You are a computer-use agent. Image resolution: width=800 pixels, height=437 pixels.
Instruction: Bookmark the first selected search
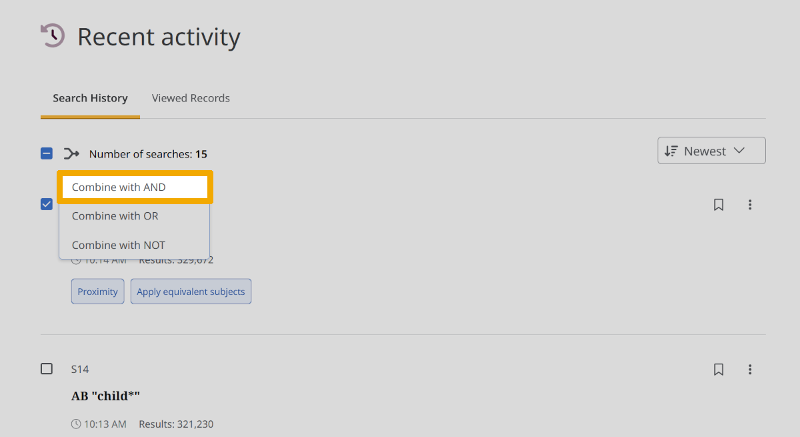point(718,205)
